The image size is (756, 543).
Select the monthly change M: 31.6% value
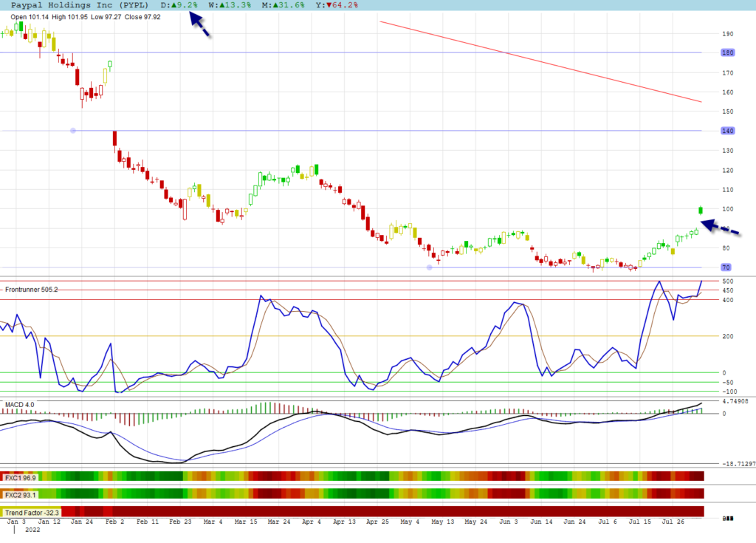[283, 5]
